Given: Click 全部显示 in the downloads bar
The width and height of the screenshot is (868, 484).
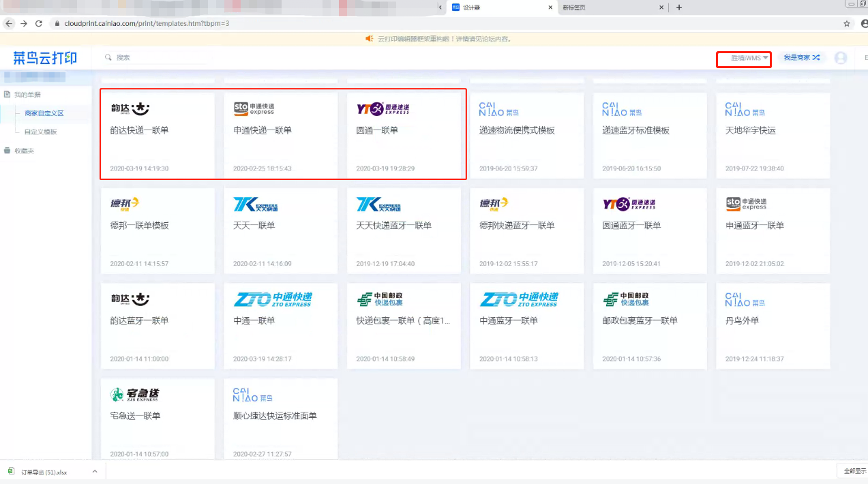Looking at the screenshot, I should point(854,471).
